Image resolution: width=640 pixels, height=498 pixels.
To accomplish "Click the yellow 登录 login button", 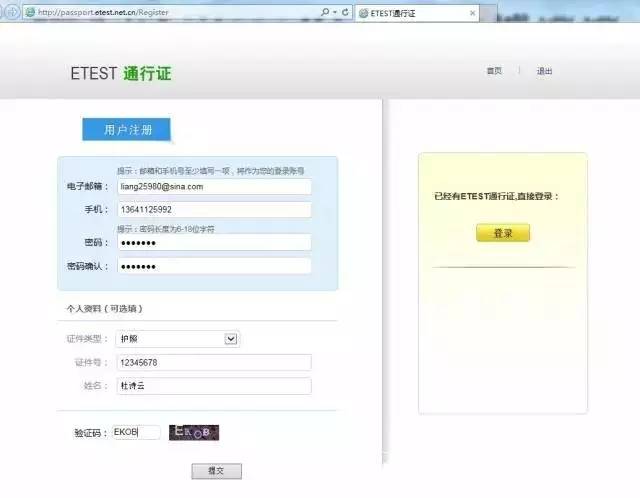I will (503, 233).
